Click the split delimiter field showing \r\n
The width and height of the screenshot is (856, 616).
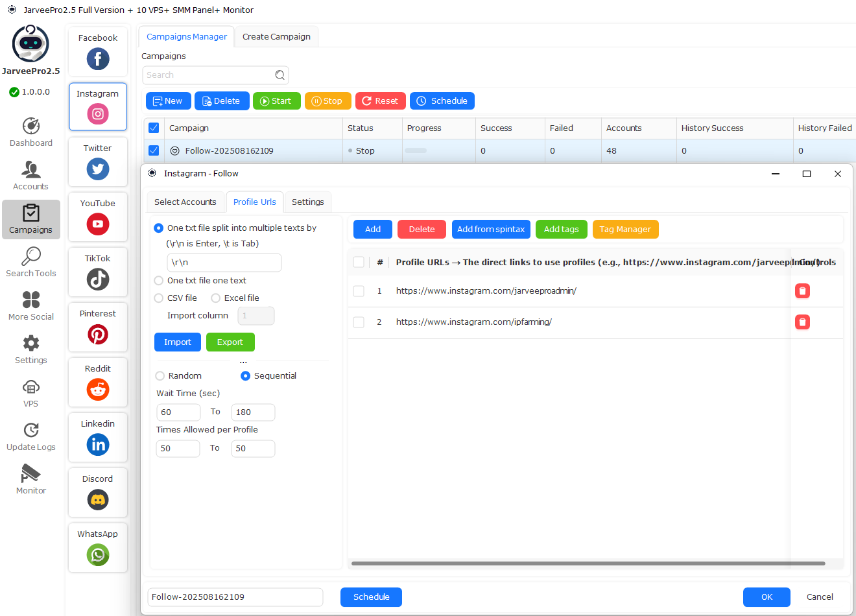pyautogui.click(x=224, y=263)
